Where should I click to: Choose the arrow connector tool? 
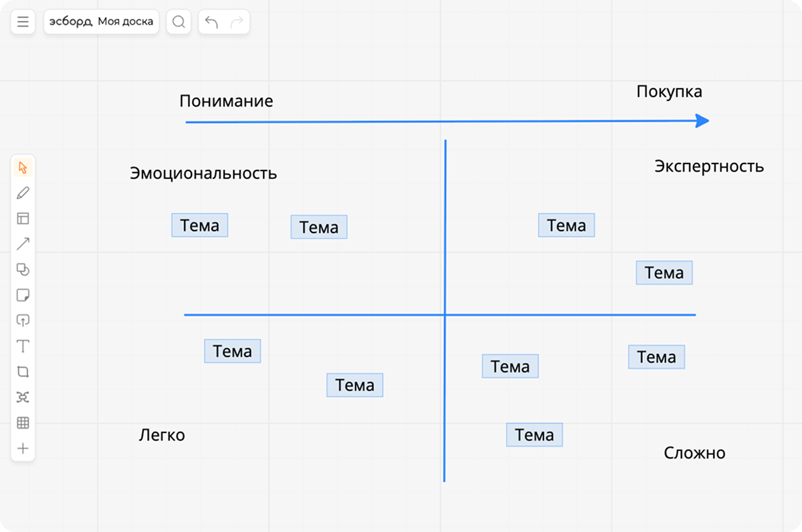23,244
